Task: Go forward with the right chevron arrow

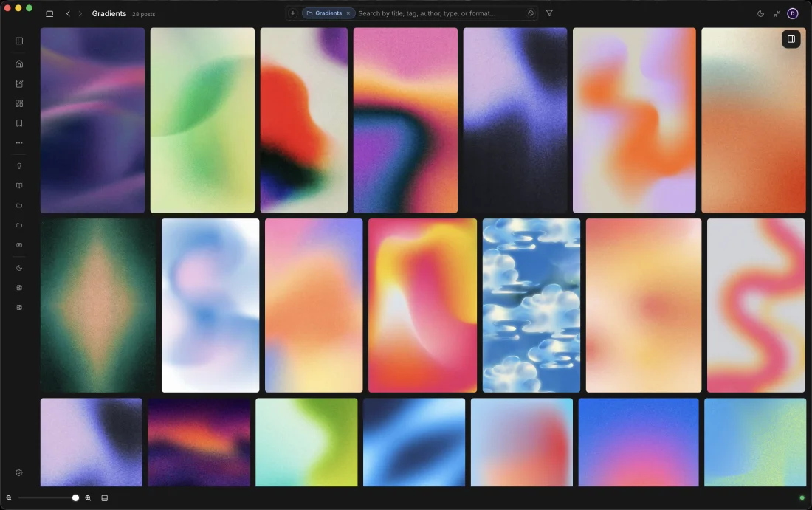Action: pyautogui.click(x=80, y=13)
